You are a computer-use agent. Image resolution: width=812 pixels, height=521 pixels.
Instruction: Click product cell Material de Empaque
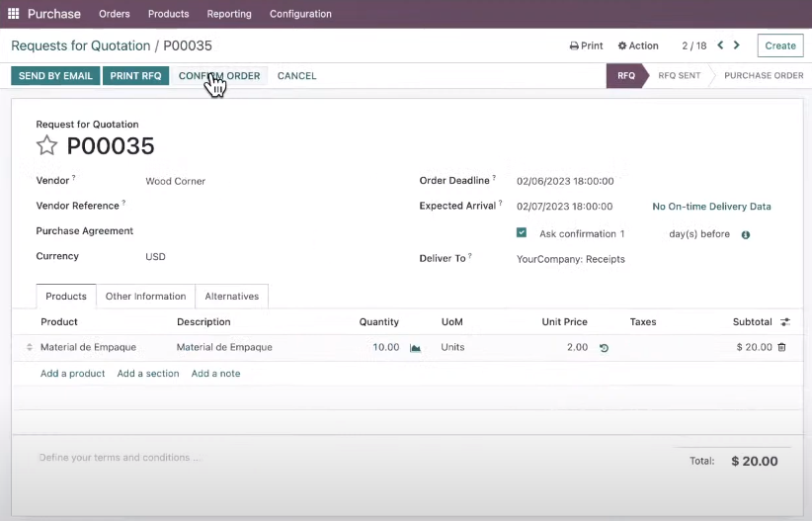coord(88,347)
